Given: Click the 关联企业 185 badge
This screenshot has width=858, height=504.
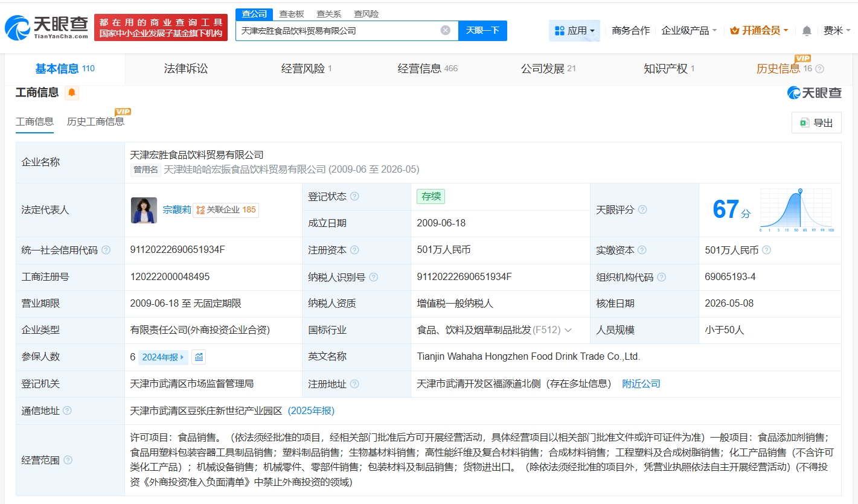Looking at the screenshot, I should [x=226, y=210].
